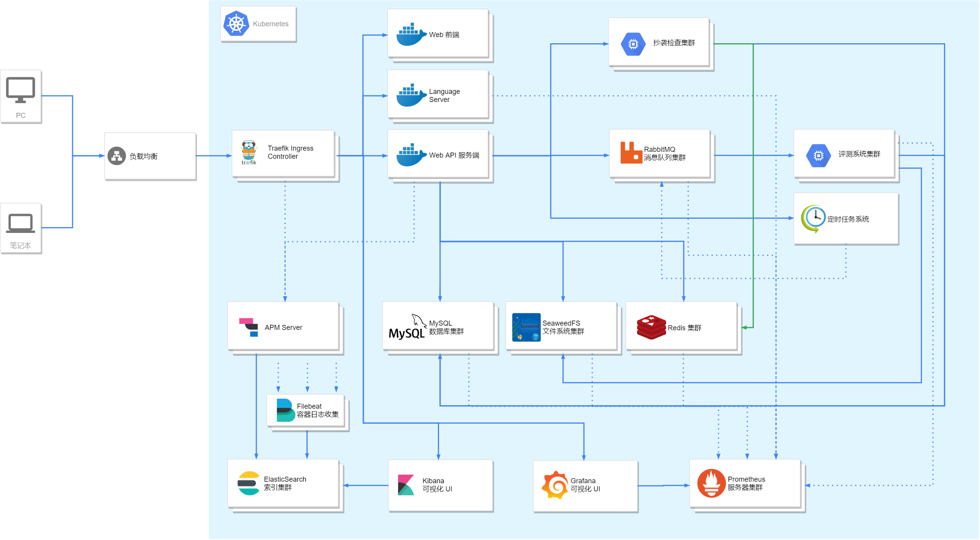The height and width of the screenshot is (540, 980).
Task: Click the Traefik gopher mascot icon
Action: point(249,153)
